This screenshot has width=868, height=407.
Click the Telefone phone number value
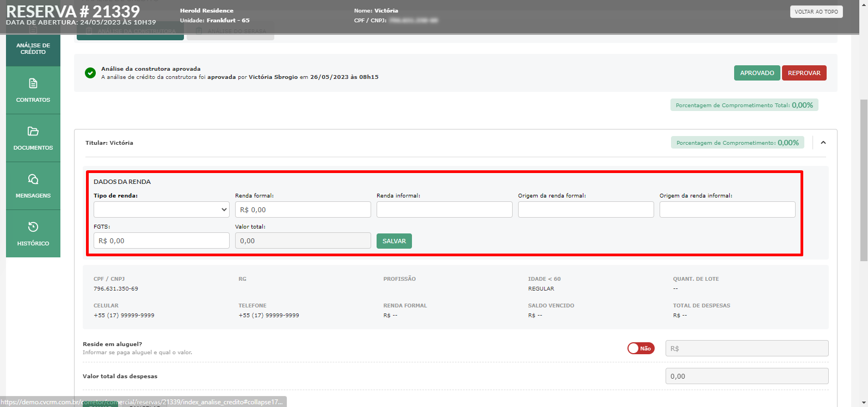pos(269,316)
